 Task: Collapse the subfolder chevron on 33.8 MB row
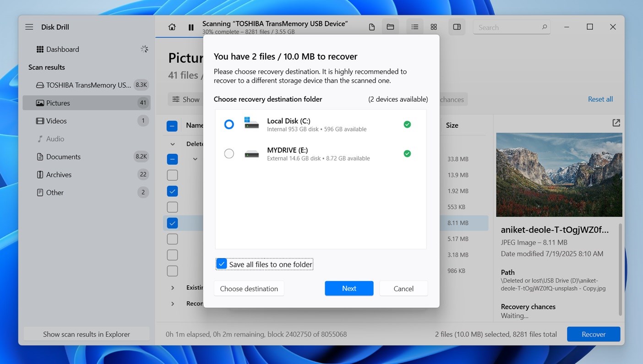click(195, 159)
